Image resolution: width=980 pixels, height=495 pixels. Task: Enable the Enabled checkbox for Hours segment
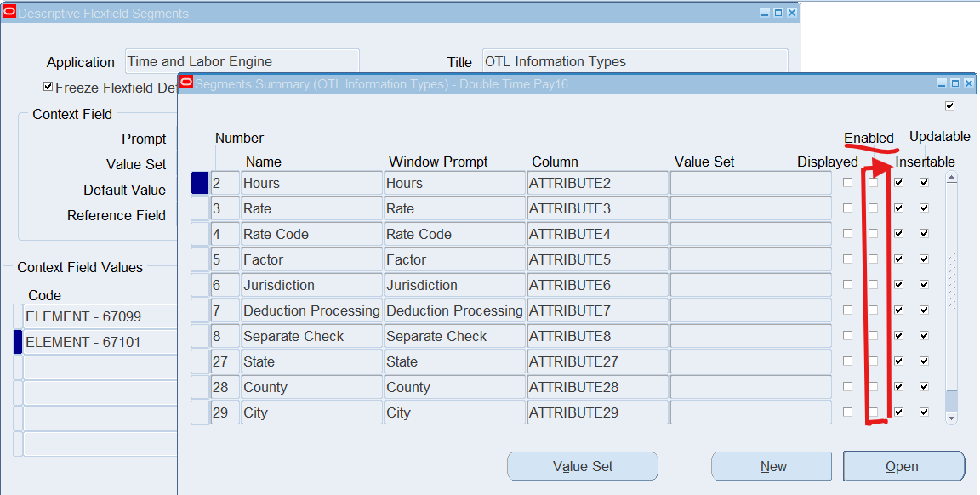[873, 183]
